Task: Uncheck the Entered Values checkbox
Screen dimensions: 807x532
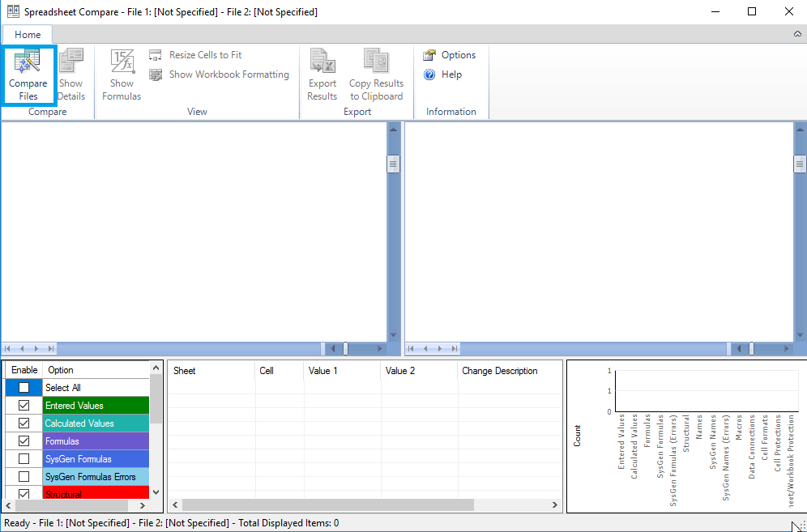Action: click(x=23, y=406)
